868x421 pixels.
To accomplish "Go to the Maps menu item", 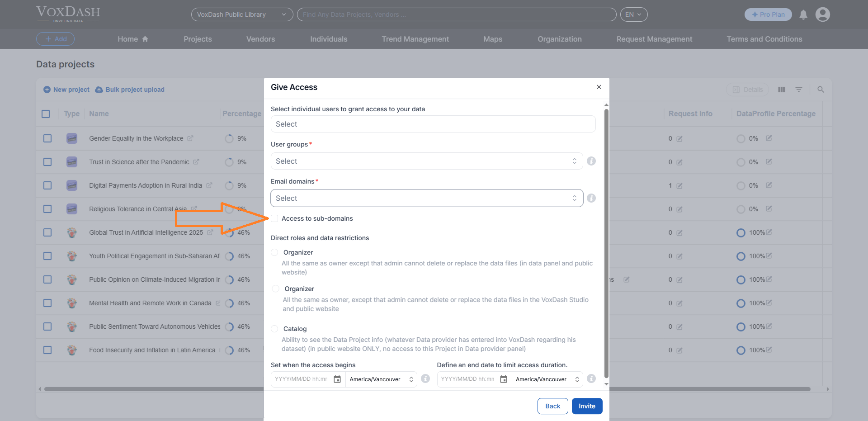I will 493,39.
